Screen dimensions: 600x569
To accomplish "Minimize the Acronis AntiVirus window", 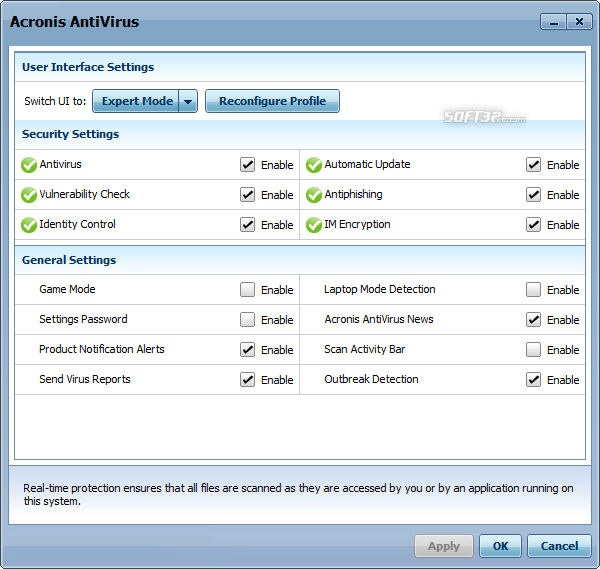I will [x=554, y=22].
